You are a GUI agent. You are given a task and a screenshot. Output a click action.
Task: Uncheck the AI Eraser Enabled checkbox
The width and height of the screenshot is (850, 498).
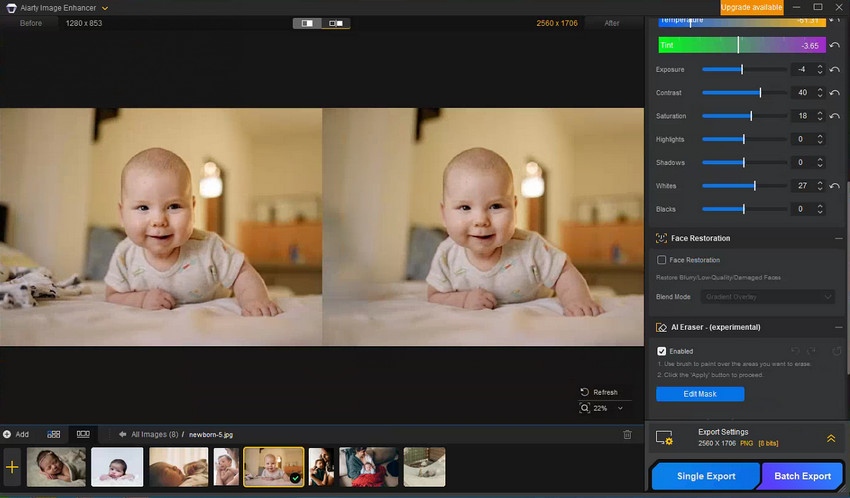[x=661, y=351]
